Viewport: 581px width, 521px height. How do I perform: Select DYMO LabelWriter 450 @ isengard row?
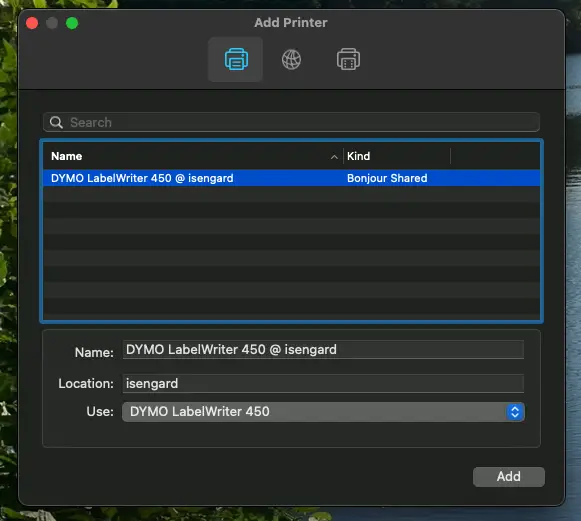[x=291, y=178]
